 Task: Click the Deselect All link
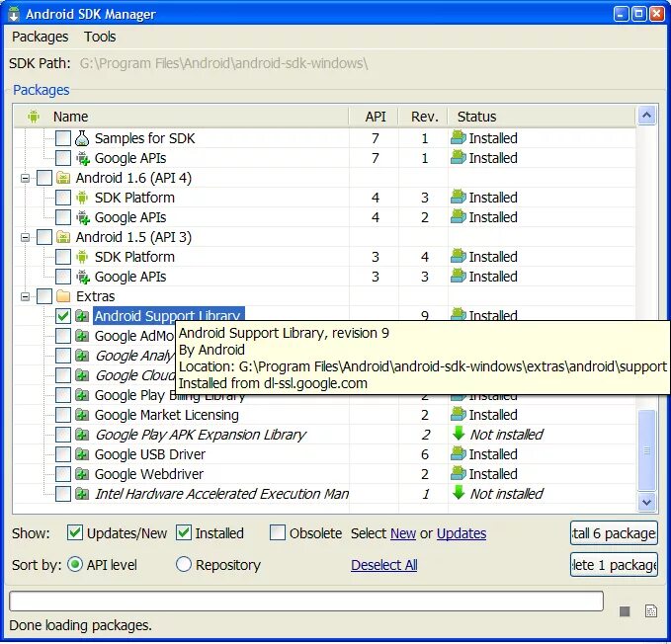[383, 565]
